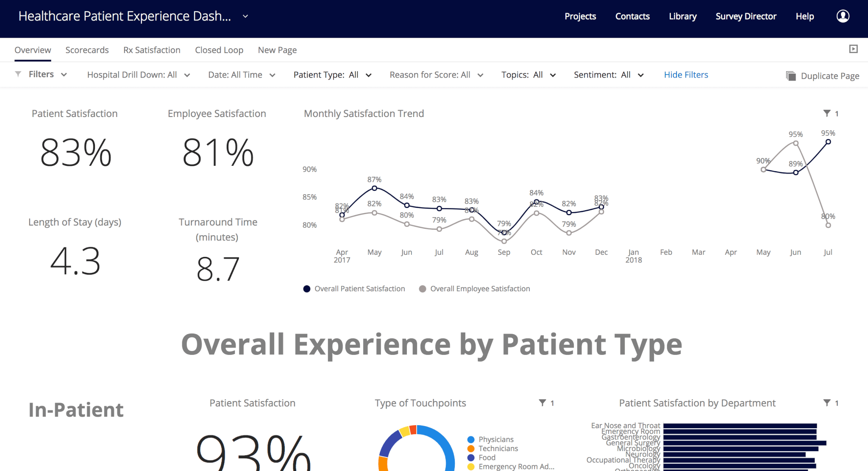Viewport: 868px width, 471px height.
Task: Click the Hide Filters link
Action: click(x=686, y=75)
